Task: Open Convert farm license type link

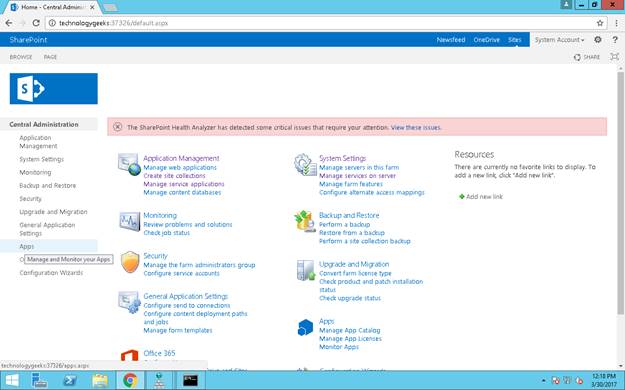Action: (x=355, y=273)
